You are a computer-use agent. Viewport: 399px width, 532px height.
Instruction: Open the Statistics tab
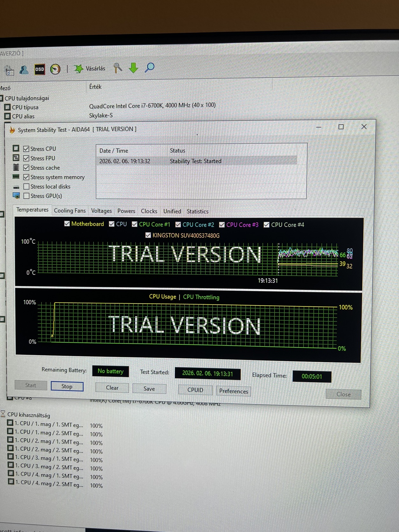[198, 212]
